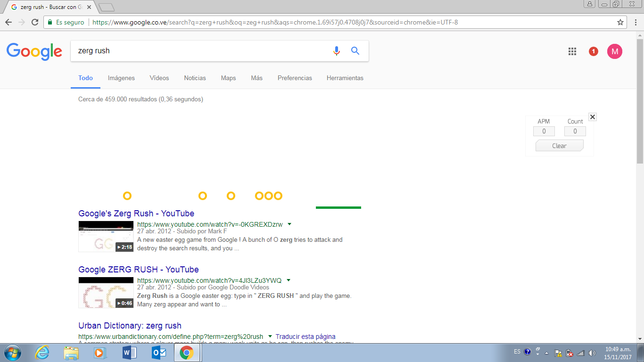Click the 'Cerca de 459.000 resultados' text

coord(140,99)
